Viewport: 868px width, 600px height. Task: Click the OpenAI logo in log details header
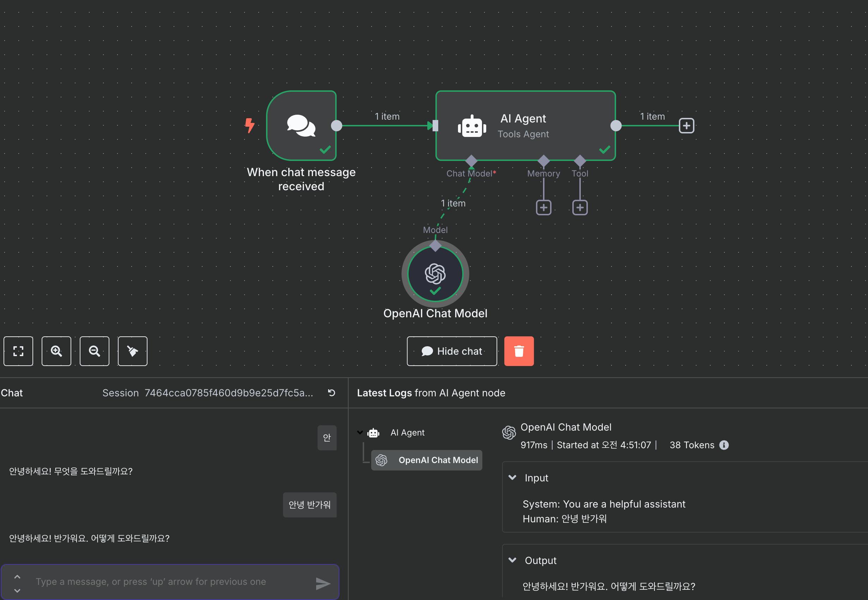(x=509, y=433)
